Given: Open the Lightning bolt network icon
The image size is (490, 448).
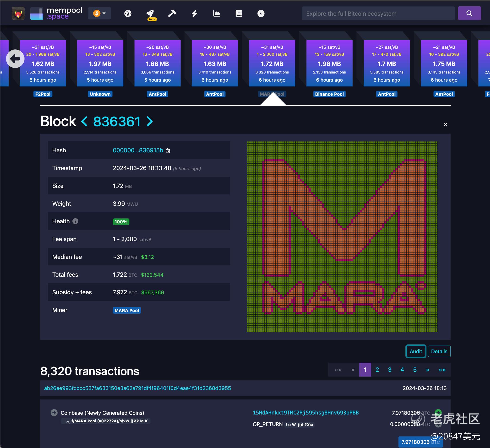Looking at the screenshot, I should coord(194,14).
